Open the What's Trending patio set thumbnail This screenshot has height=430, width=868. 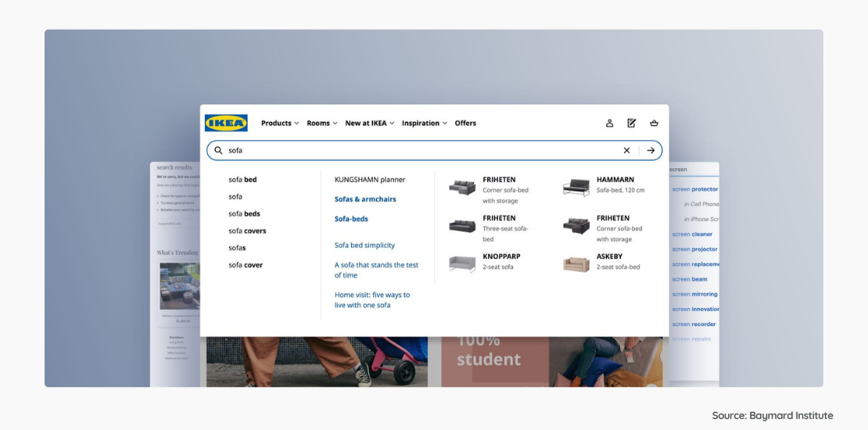click(180, 286)
